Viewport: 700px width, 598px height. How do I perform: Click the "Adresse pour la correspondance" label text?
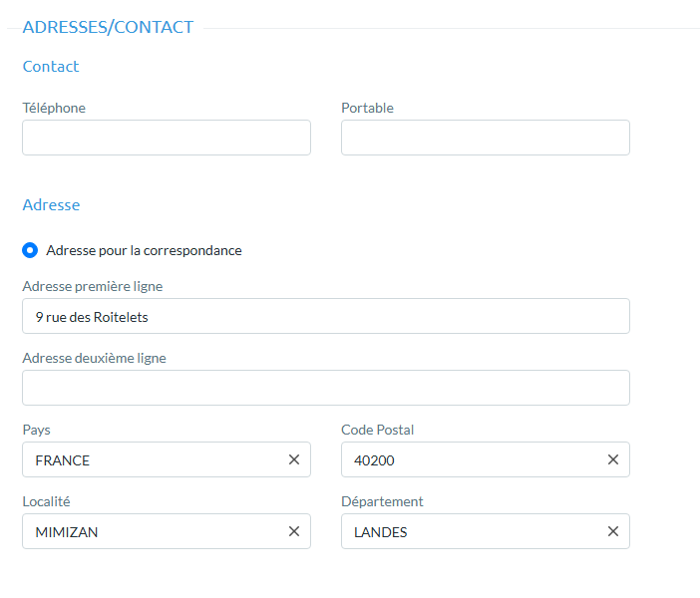[x=144, y=250]
